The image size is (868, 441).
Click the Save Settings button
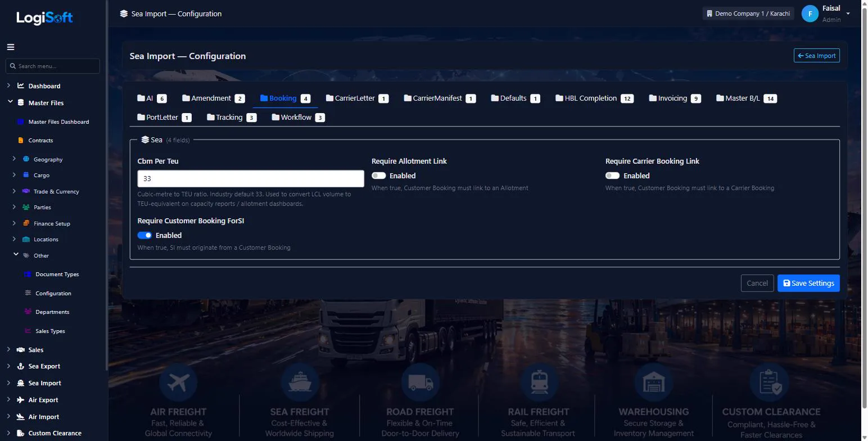808,283
